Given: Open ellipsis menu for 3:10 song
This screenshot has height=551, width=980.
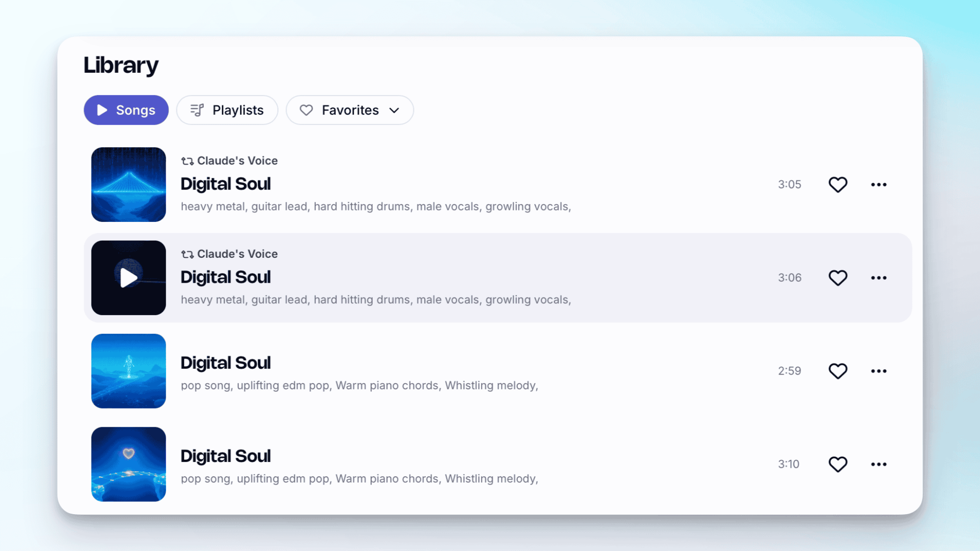Looking at the screenshot, I should click(879, 464).
